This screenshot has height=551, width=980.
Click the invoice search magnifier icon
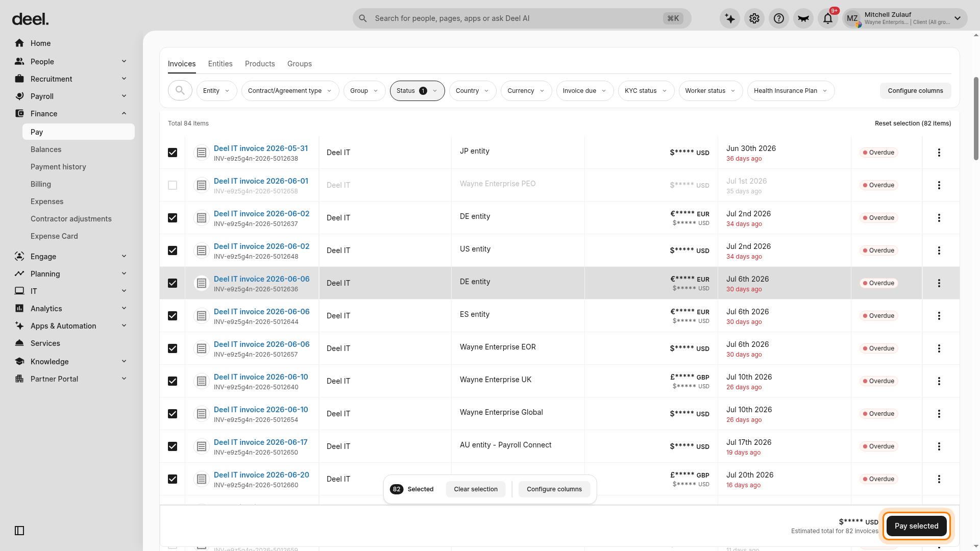[180, 91]
